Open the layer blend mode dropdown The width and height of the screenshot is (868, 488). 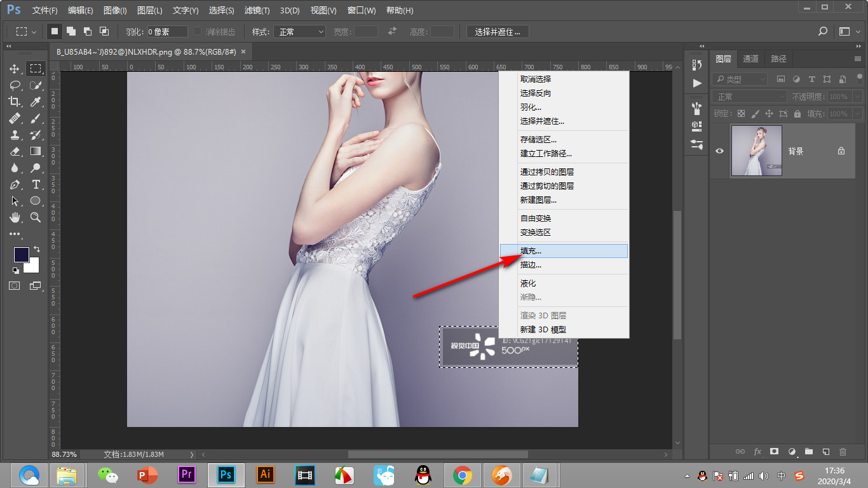[749, 97]
